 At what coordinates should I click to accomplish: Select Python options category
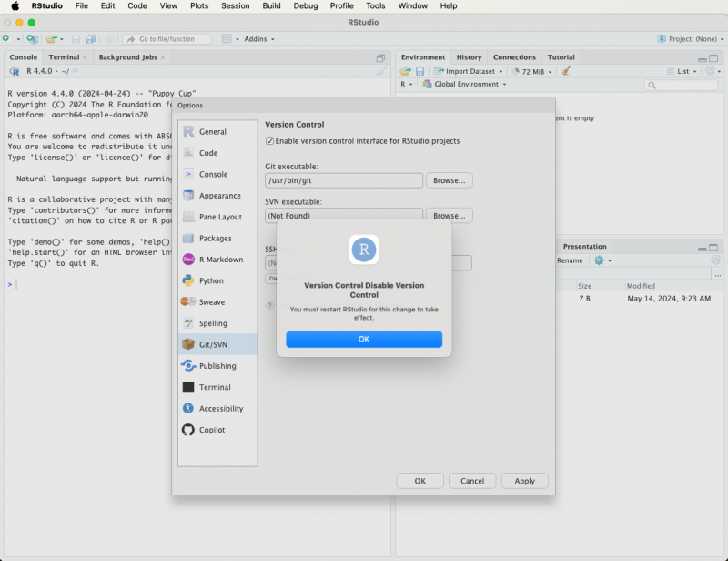[217, 280]
